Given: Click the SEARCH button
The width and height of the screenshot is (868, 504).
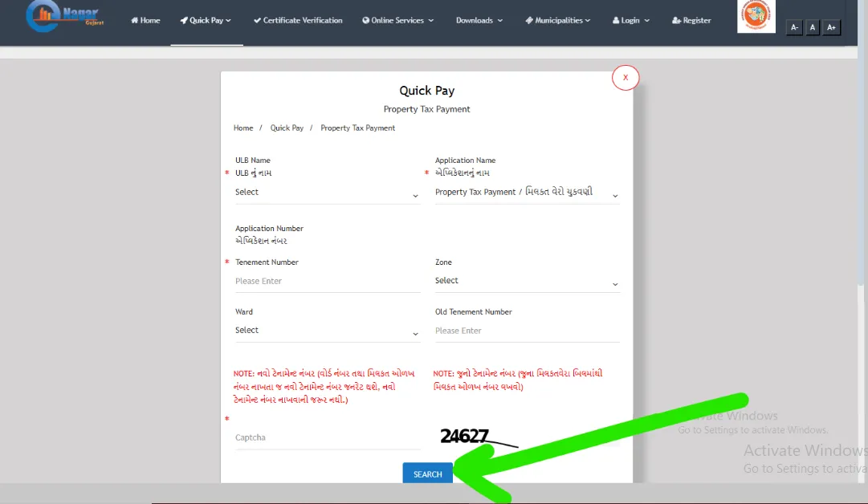Looking at the screenshot, I should pos(426,474).
